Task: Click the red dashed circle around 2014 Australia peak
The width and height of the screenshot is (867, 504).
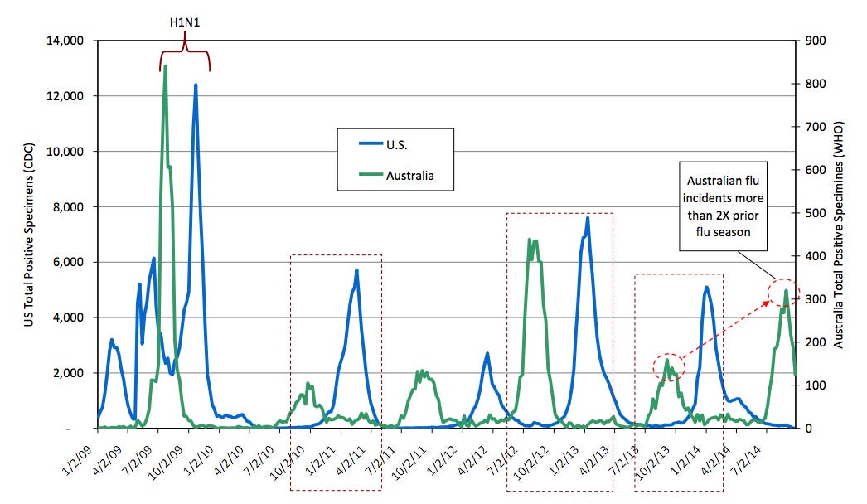Action: pyautogui.click(x=783, y=293)
